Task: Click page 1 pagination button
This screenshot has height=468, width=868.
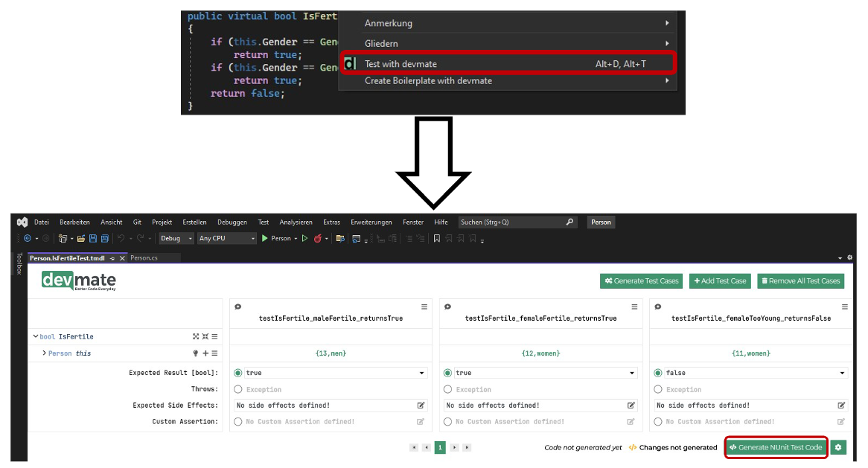Action: coord(440,447)
